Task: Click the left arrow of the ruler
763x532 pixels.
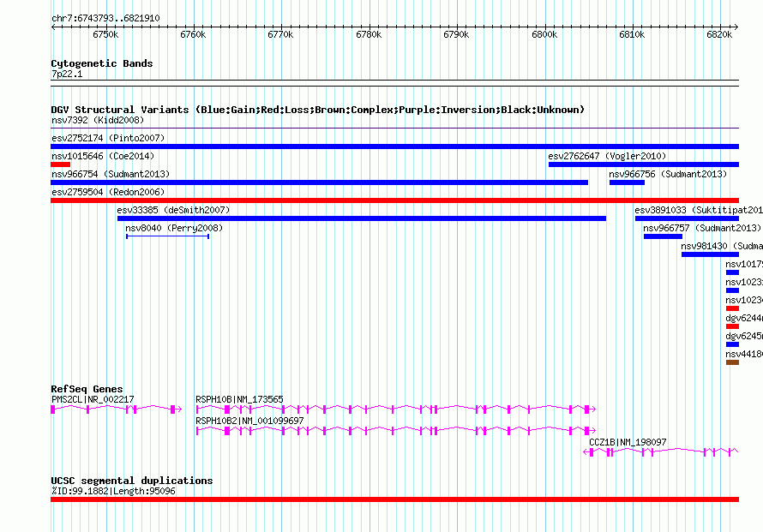Action: click(53, 27)
